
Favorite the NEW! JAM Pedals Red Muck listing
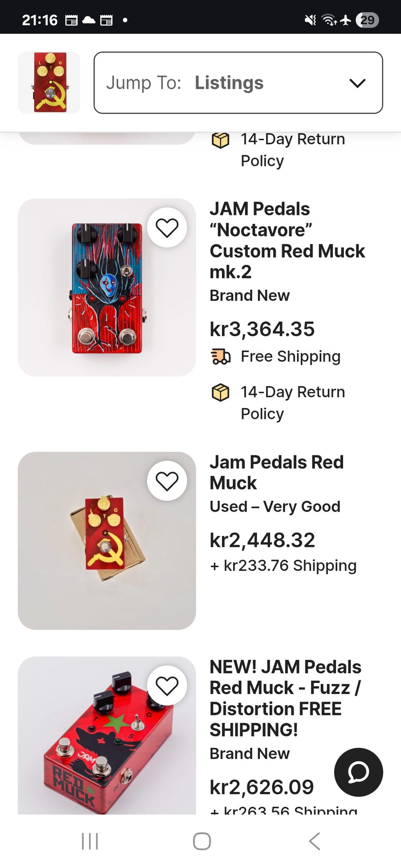(167, 686)
